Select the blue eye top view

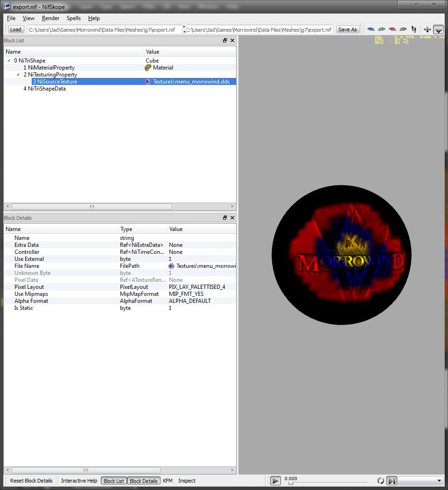pos(371,29)
